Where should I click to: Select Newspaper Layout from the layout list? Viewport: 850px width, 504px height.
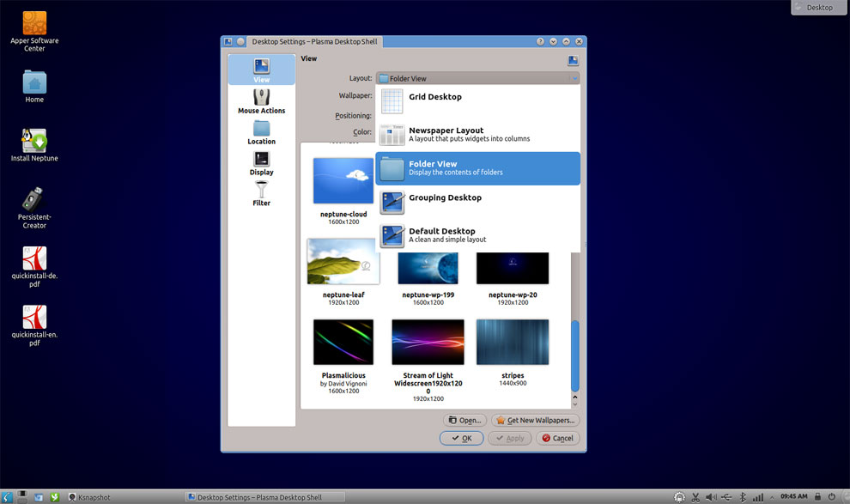[477, 135]
